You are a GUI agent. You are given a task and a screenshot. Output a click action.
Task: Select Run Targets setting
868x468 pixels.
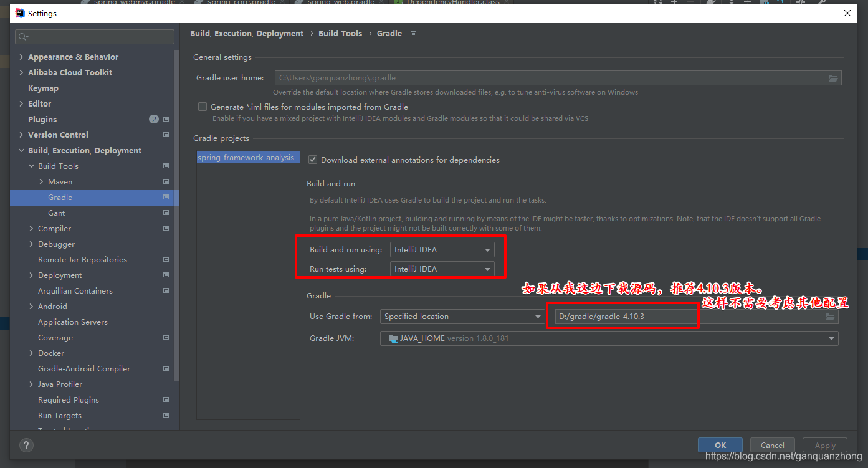click(60, 415)
